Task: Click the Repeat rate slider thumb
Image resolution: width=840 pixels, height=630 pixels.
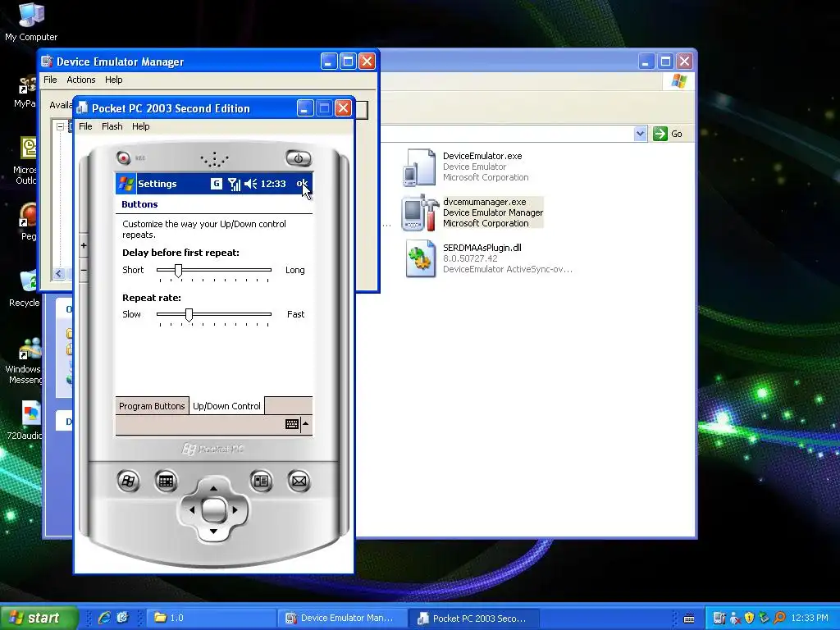Action: click(189, 315)
